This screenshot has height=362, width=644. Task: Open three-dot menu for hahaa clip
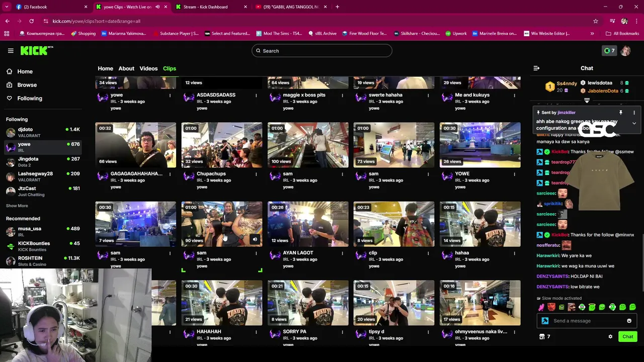point(514,253)
